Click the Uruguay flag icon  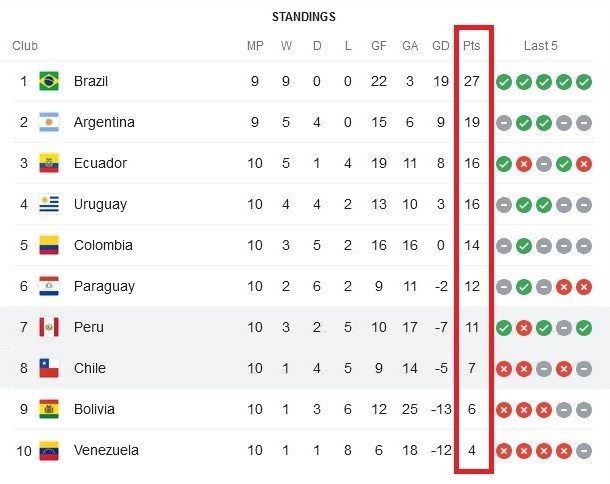coord(48,204)
